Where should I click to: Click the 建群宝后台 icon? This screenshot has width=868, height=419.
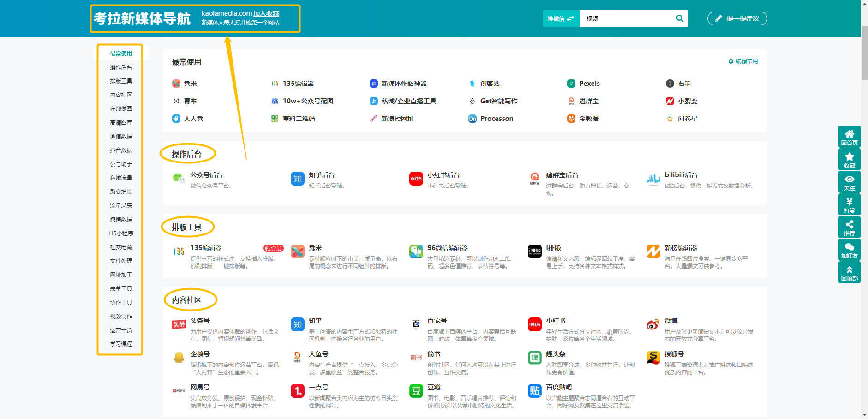click(x=535, y=179)
